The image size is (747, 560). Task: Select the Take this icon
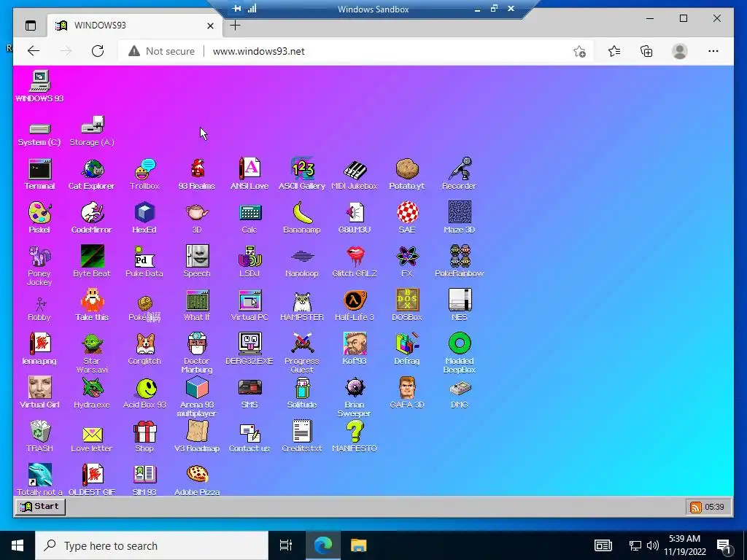coord(92,306)
